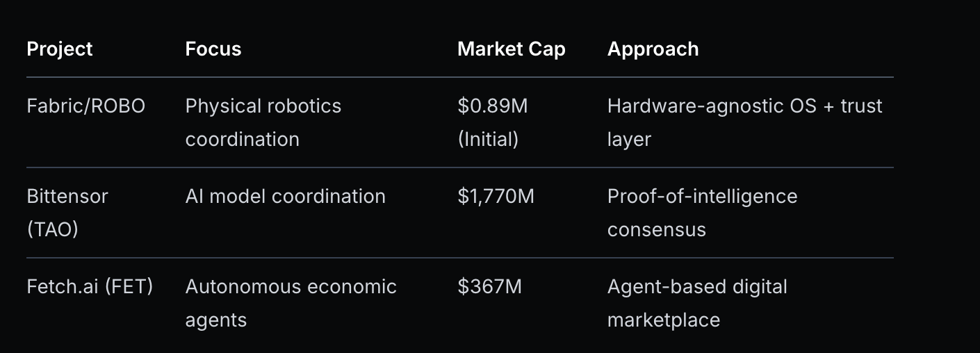Select the Fabric/ROBO project cell
The image size is (980, 353).
click(x=86, y=106)
